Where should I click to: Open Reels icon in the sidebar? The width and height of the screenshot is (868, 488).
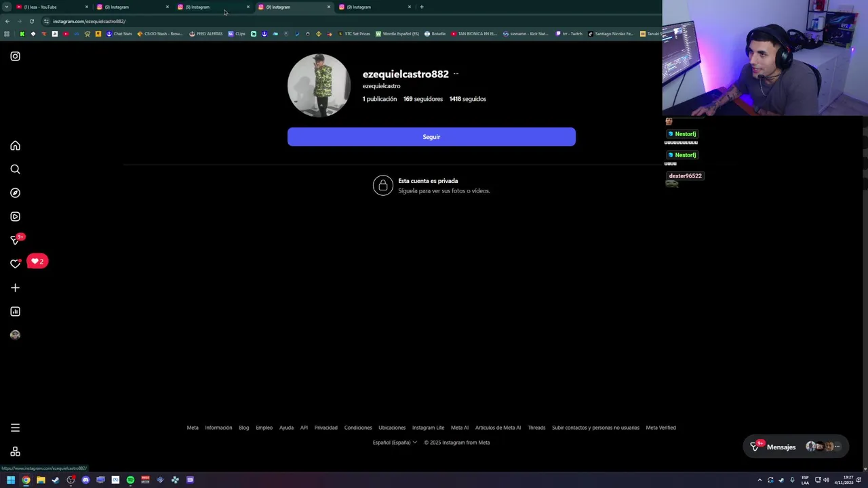(x=15, y=217)
